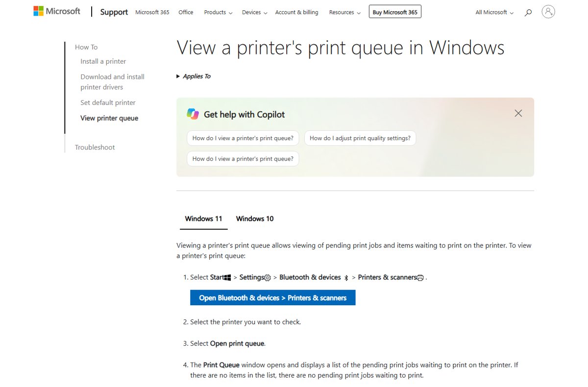Switch to the Windows 11 tab
Image resolution: width=588 pixels, height=387 pixels.
tap(203, 218)
